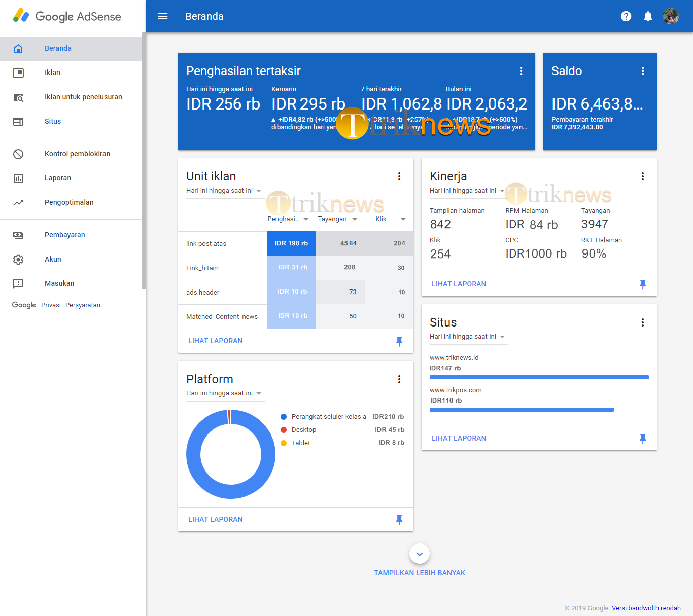Screen dimensions: 693x616
Task: Open Saldo card options menu
Action: 643,71
